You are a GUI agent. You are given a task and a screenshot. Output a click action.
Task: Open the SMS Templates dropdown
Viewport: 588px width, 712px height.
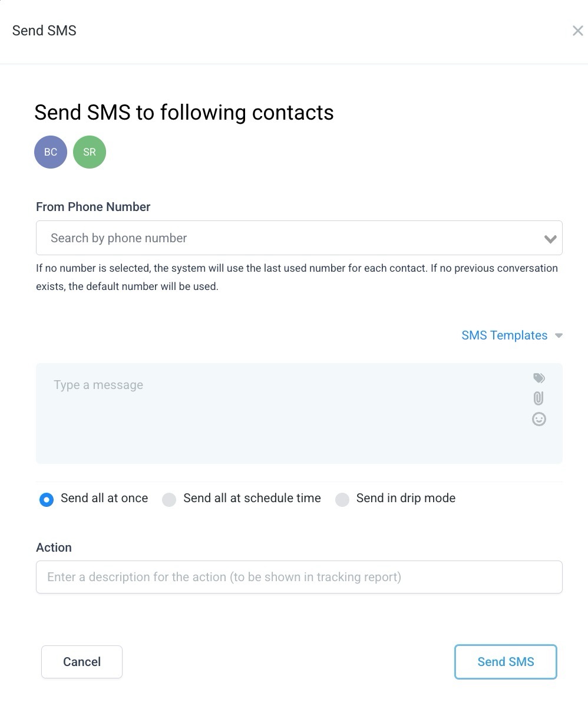(x=504, y=335)
